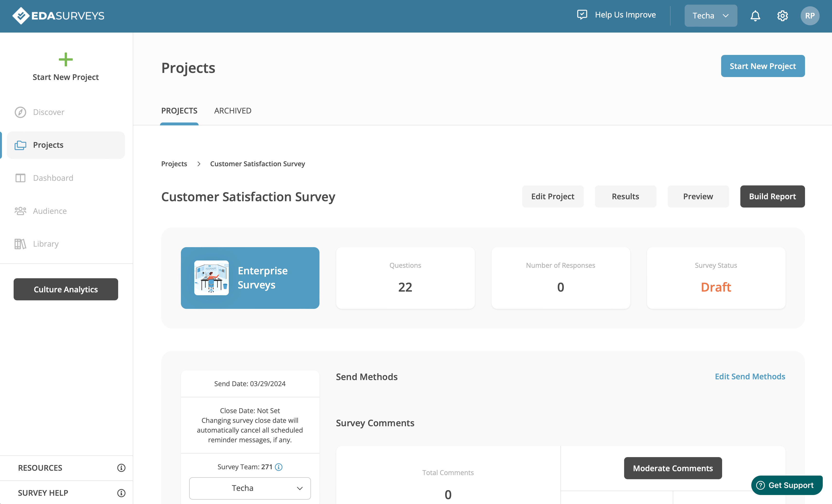Click the Total Comments label

coord(448,473)
